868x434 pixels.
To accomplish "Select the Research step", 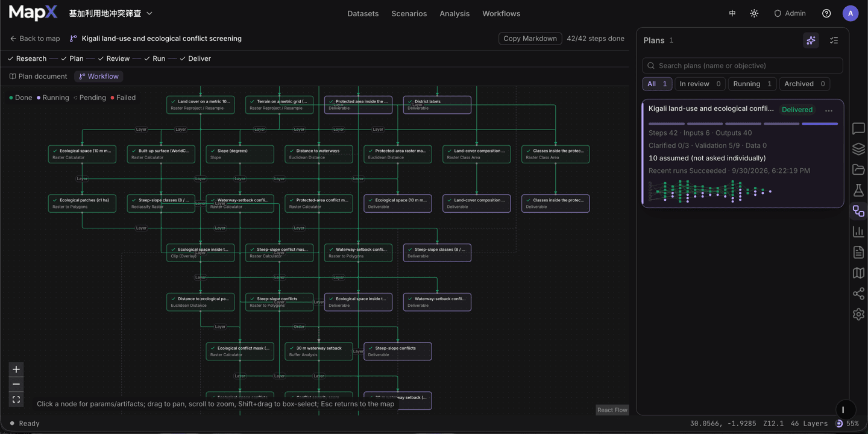I will point(27,58).
